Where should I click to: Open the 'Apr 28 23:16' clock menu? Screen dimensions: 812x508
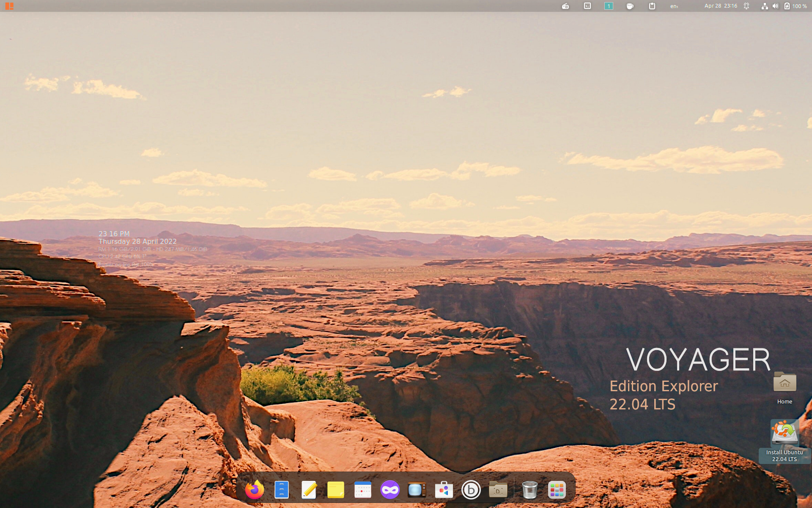(x=721, y=6)
